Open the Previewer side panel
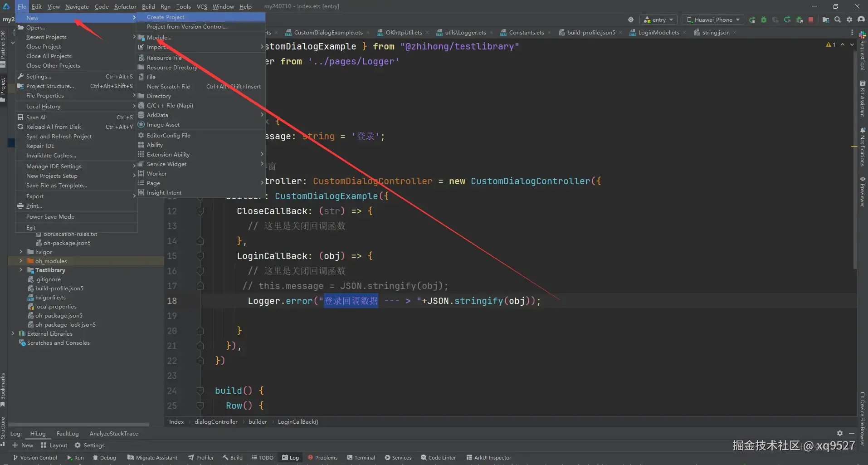 pos(862,191)
